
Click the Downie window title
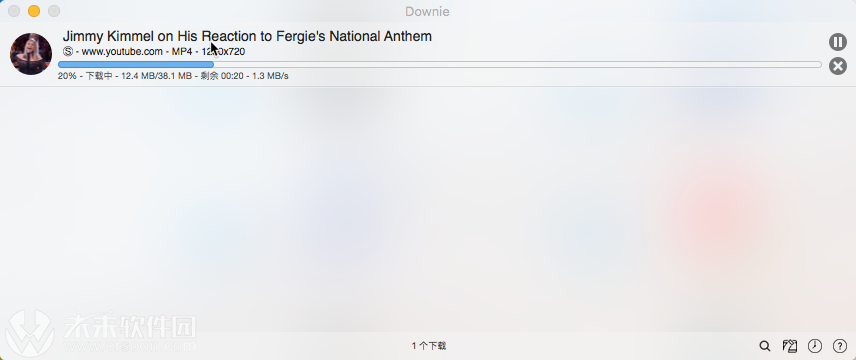click(x=427, y=11)
